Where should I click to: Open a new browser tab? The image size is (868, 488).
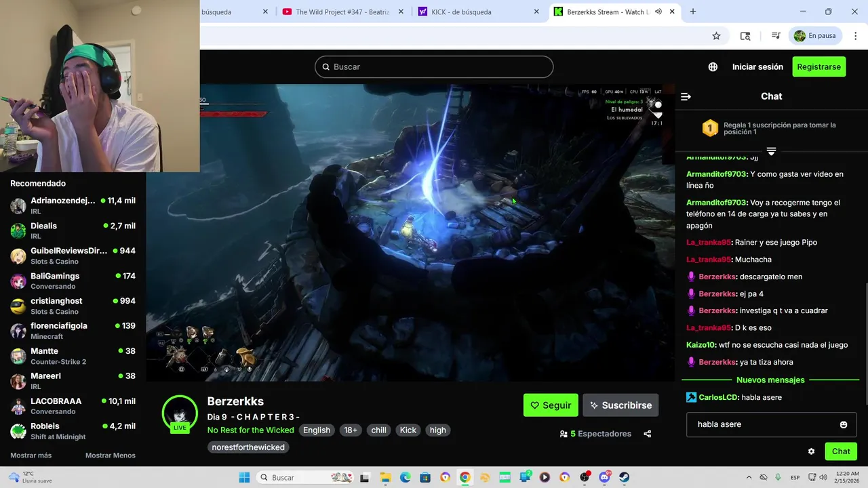[693, 12]
